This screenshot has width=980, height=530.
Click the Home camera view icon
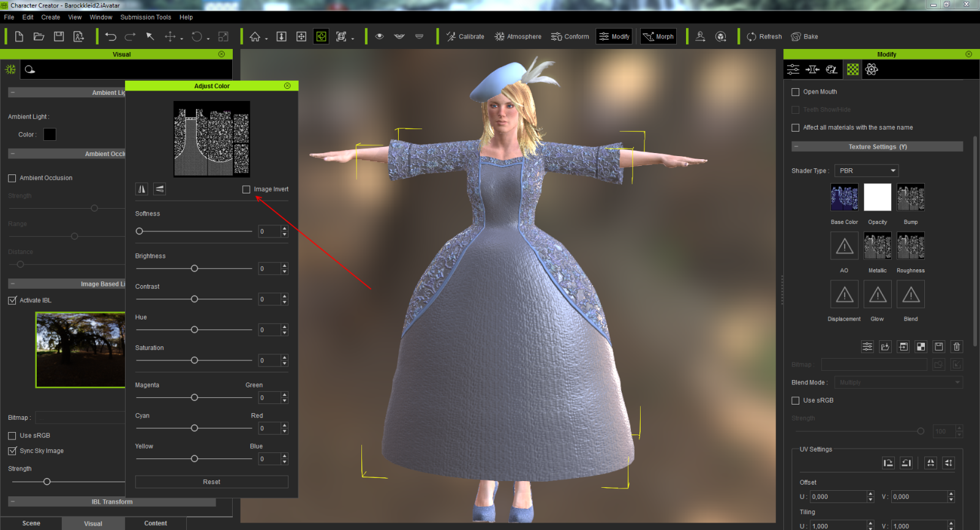point(255,37)
